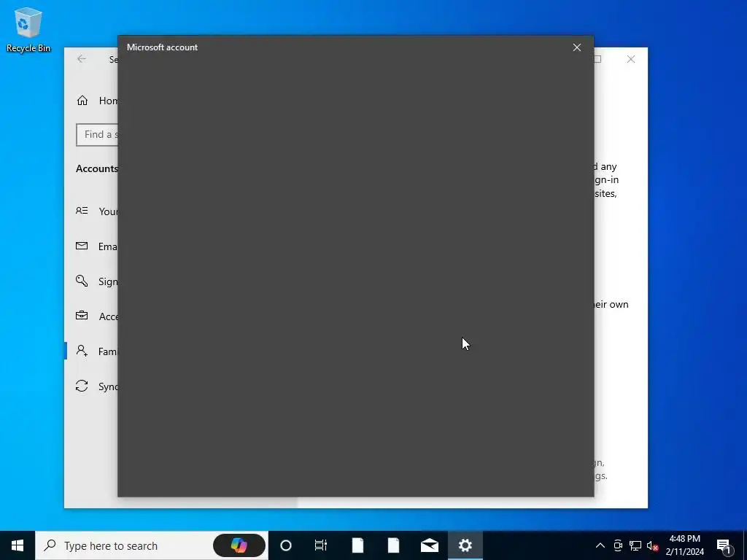Open Home in Settings sidebar
This screenshot has width=747, height=560.
97,101
